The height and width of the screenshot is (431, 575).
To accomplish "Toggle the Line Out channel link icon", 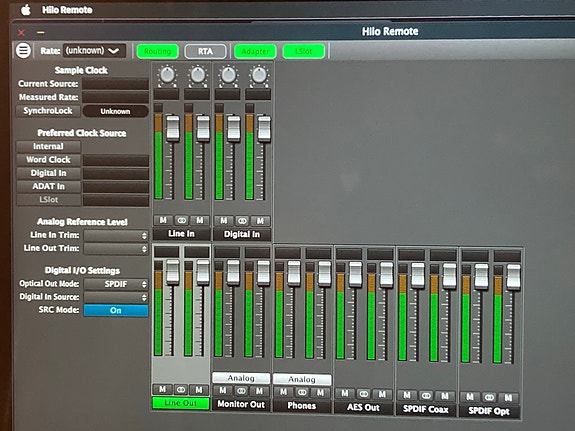I will (x=181, y=390).
